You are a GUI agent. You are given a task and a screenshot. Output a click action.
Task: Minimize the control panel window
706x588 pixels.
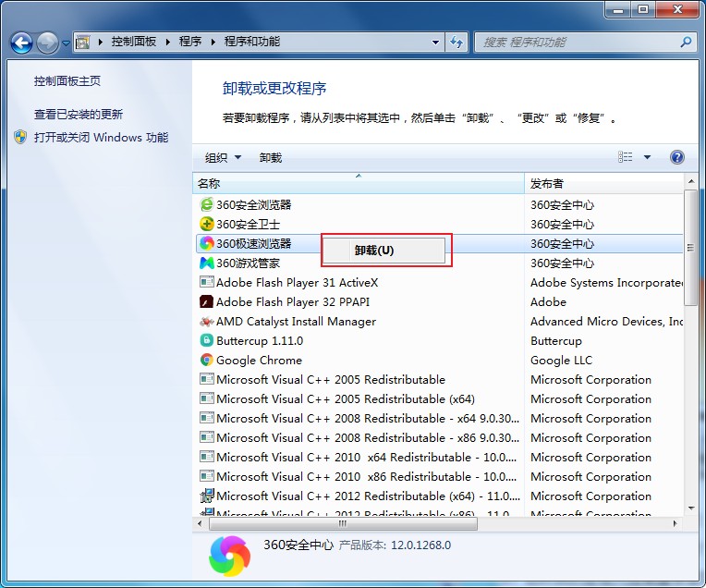[x=617, y=9]
